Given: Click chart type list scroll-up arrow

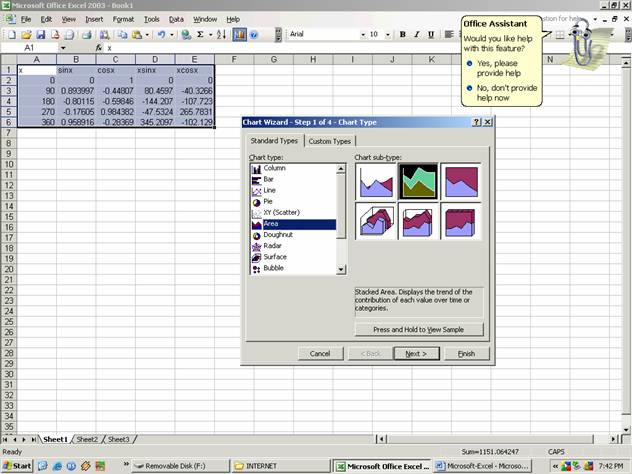Looking at the screenshot, I should point(341,168).
